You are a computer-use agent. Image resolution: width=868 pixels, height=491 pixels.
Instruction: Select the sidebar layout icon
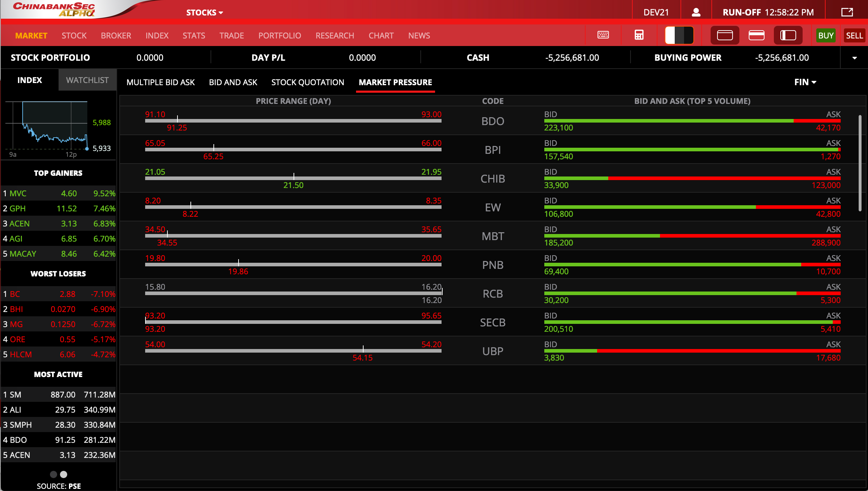click(x=788, y=35)
